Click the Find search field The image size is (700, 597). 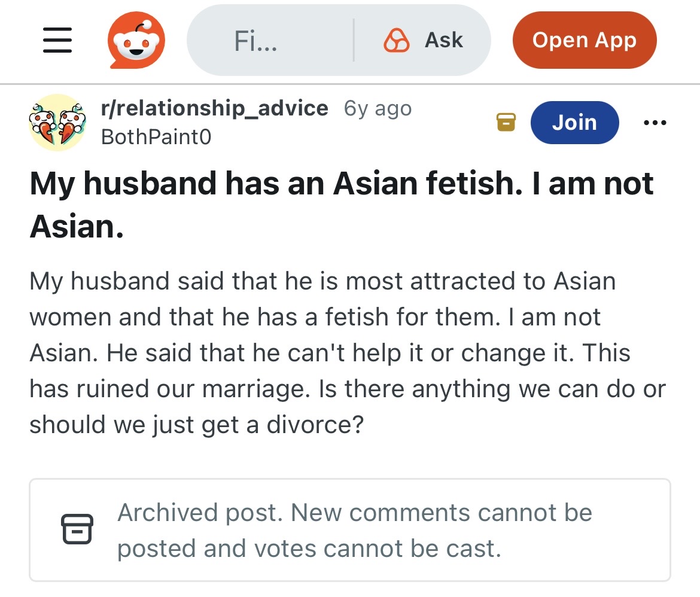256,41
